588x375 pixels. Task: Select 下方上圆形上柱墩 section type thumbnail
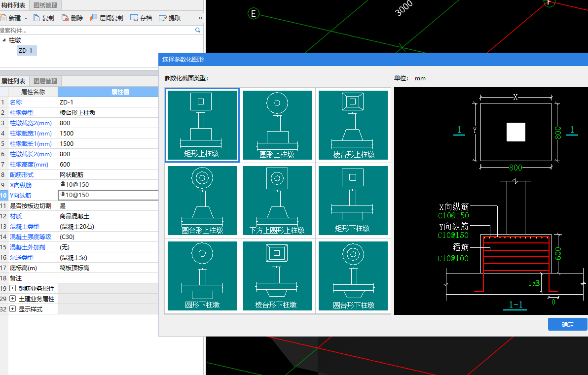(x=278, y=201)
